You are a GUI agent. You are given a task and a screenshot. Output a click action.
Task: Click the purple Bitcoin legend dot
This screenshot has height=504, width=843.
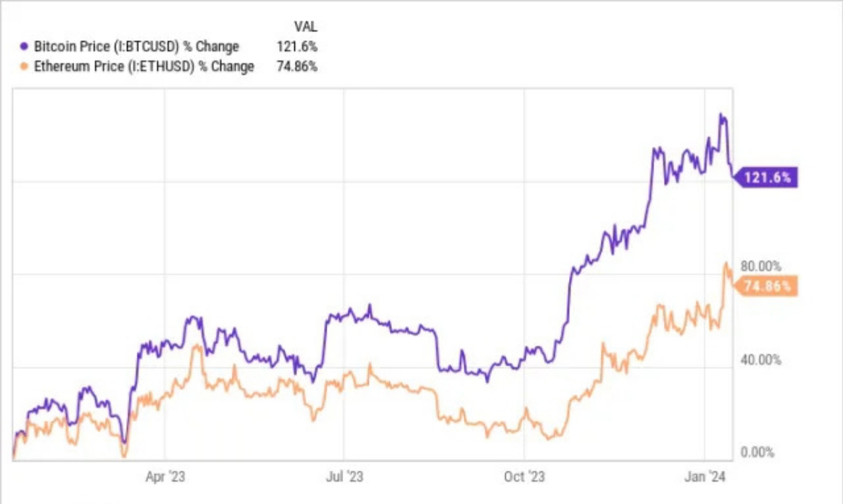pos(24,47)
